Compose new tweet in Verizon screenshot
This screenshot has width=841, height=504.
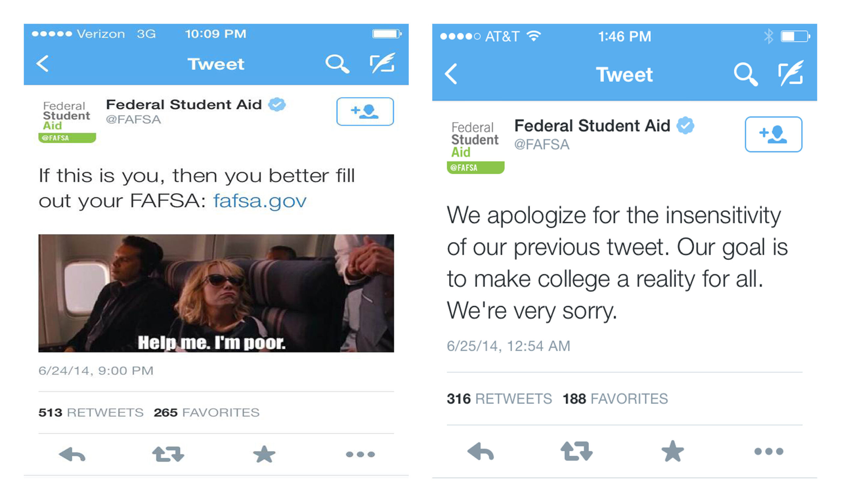[382, 63]
